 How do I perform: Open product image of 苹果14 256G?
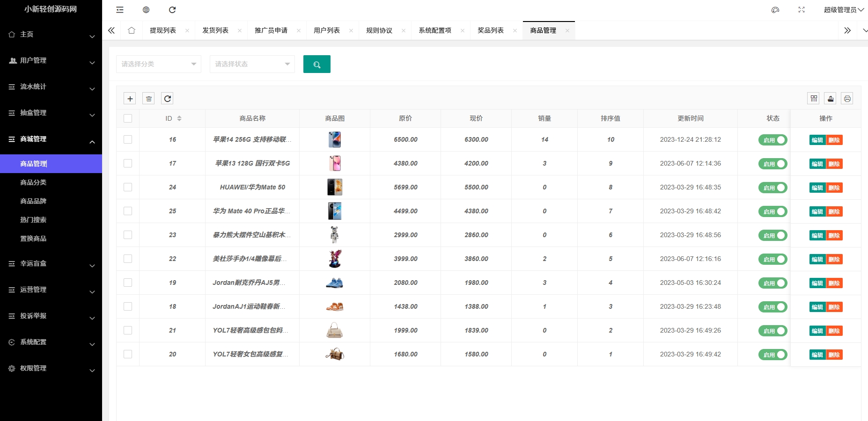335,139
